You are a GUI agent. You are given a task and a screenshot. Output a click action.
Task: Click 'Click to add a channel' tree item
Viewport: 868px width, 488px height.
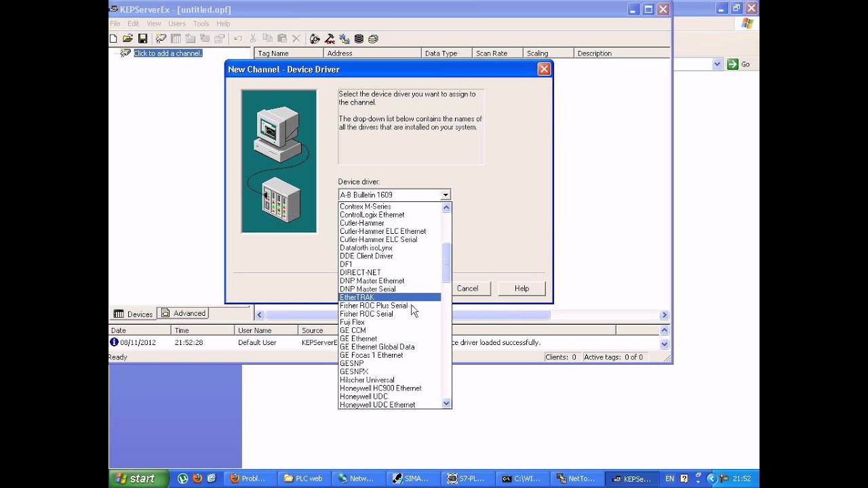pyautogui.click(x=167, y=53)
